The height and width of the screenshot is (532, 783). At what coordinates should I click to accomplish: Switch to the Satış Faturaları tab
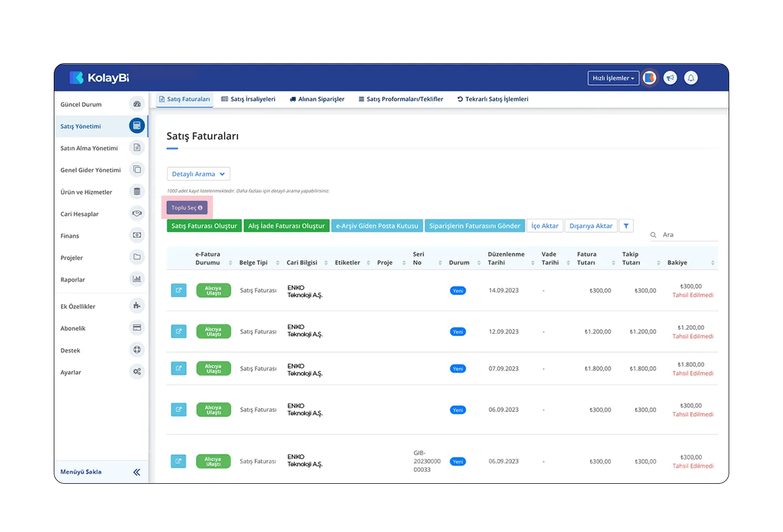pyautogui.click(x=184, y=99)
